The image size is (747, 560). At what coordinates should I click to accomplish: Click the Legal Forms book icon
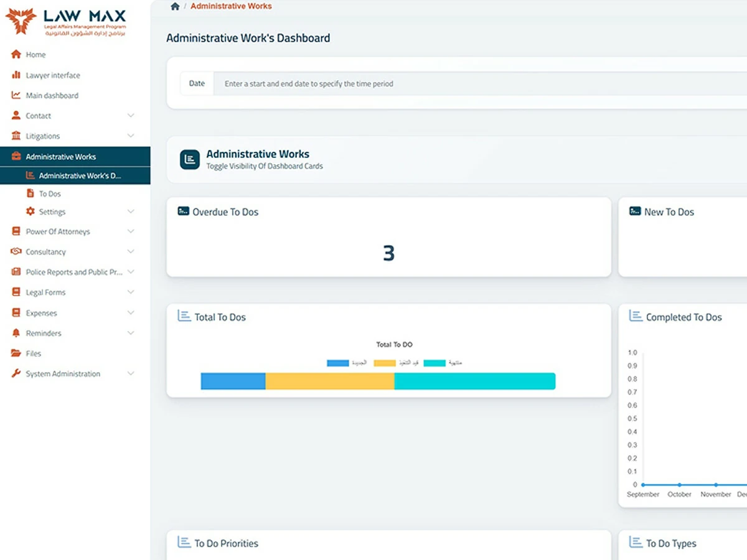click(16, 292)
